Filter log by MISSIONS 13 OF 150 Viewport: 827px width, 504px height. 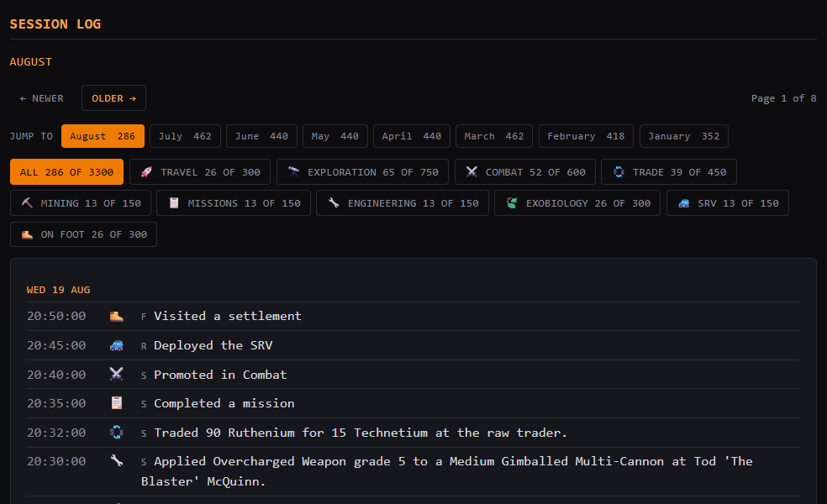234,203
